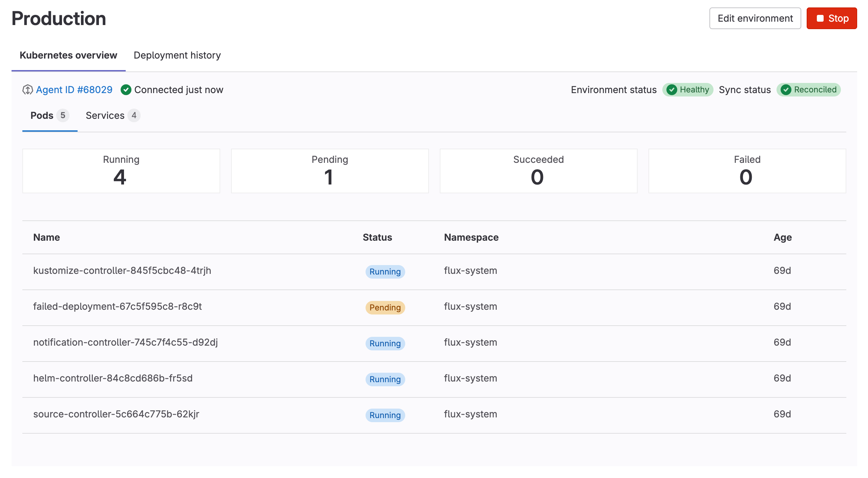This screenshot has width=868, height=478.
Task: Click the Pods tab count indicator
Action: pos(63,115)
